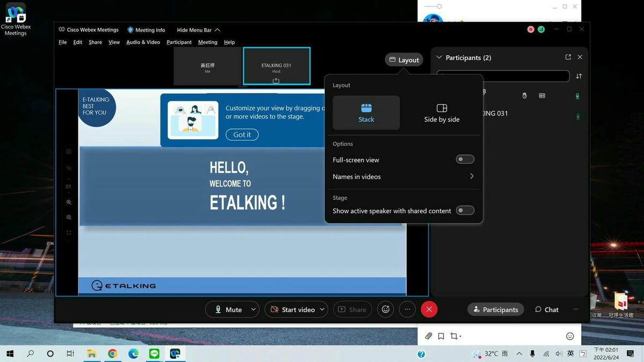Select Side by side layout option

442,113
